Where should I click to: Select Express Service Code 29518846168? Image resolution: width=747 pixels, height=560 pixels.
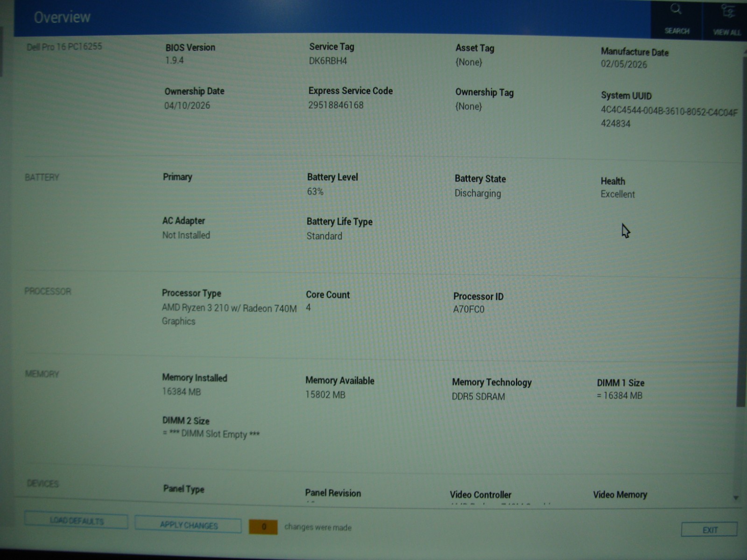point(336,105)
